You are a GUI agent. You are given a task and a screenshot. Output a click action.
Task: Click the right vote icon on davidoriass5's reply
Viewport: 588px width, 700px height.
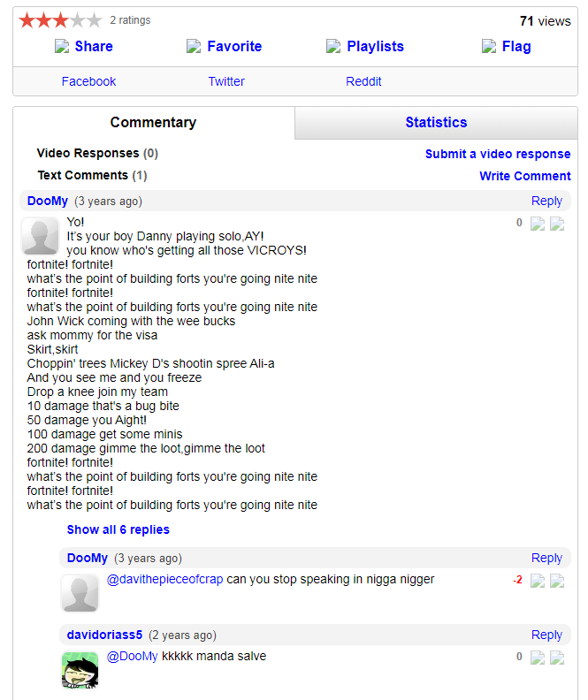pyautogui.click(x=557, y=658)
